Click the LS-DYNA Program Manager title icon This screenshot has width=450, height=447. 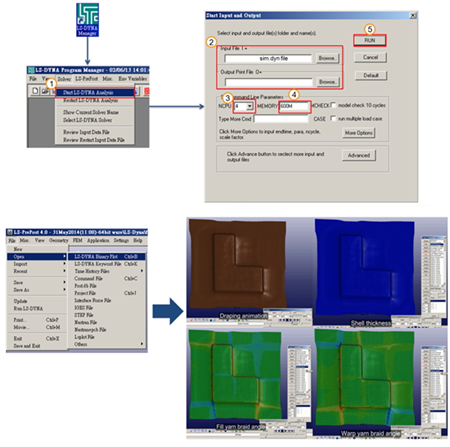click(31, 70)
